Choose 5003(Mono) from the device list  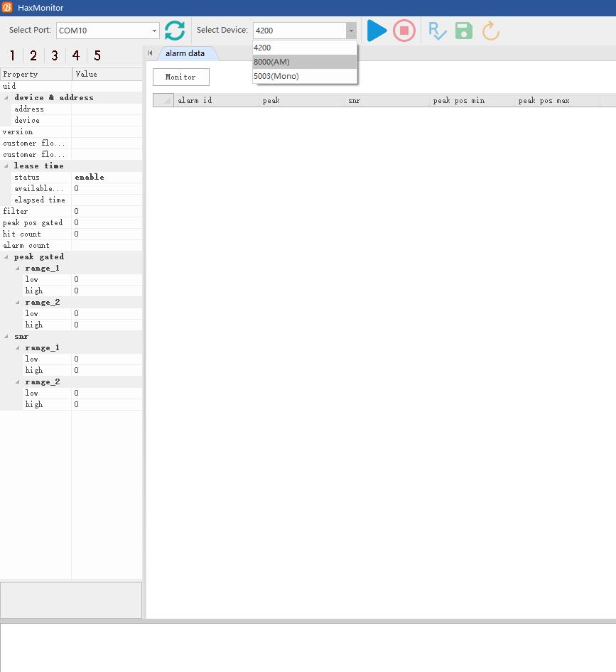305,76
